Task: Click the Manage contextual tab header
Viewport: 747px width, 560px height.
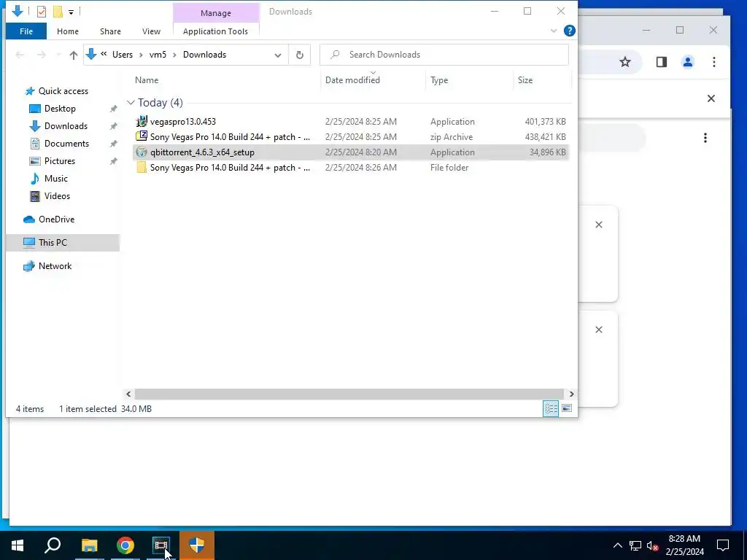Action: point(216,13)
